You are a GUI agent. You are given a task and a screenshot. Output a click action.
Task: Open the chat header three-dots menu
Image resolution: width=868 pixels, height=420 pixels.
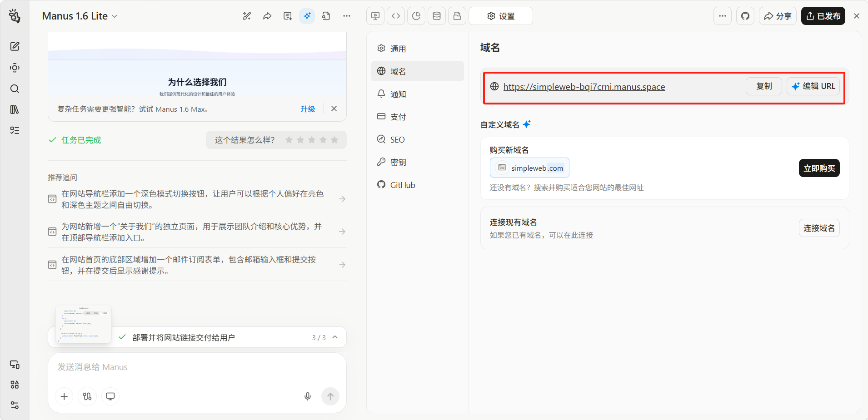click(347, 16)
